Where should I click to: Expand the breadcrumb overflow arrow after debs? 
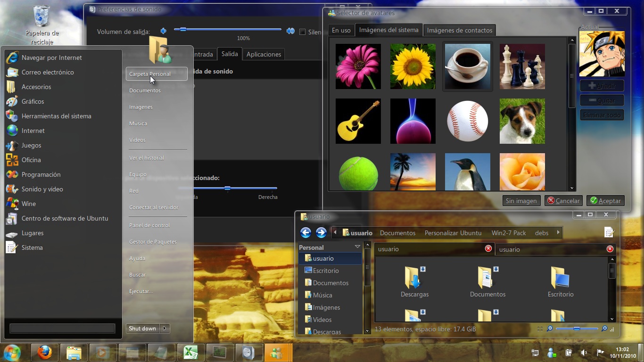click(558, 232)
